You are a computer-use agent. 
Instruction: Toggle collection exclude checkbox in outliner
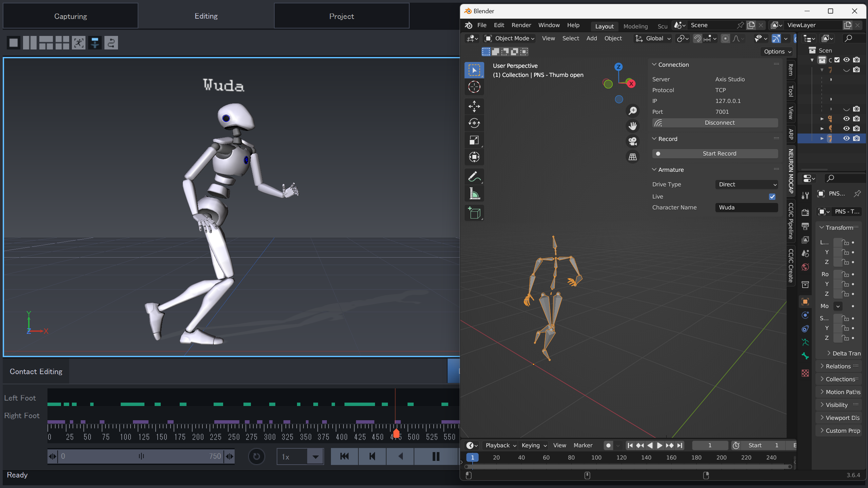tap(837, 60)
